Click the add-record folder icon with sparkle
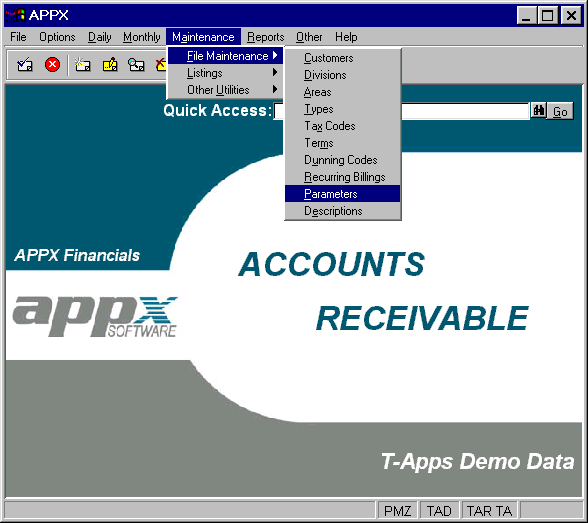The height and width of the screenshot is (523, 588). click(82, 64)
